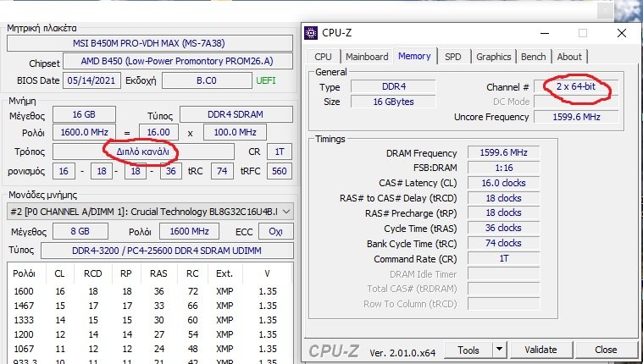
Task: Select the 1600 XMP timing row
Action: [x=150, y=291]
